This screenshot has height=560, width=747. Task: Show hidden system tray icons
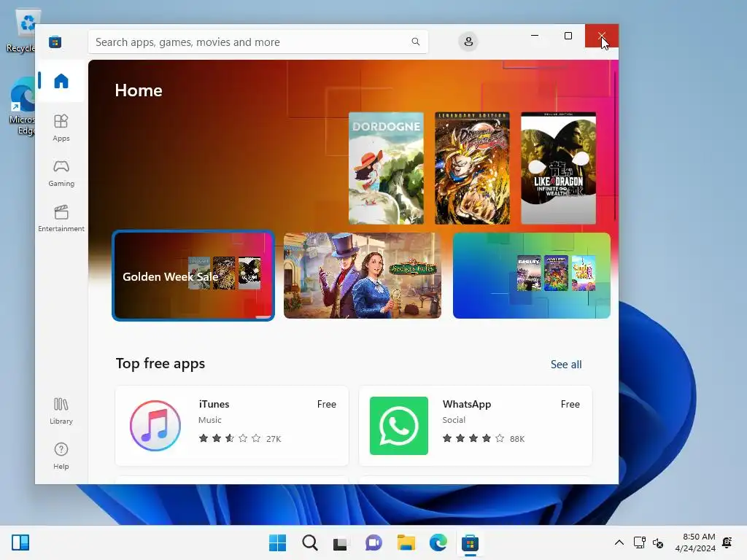(619, 542)
